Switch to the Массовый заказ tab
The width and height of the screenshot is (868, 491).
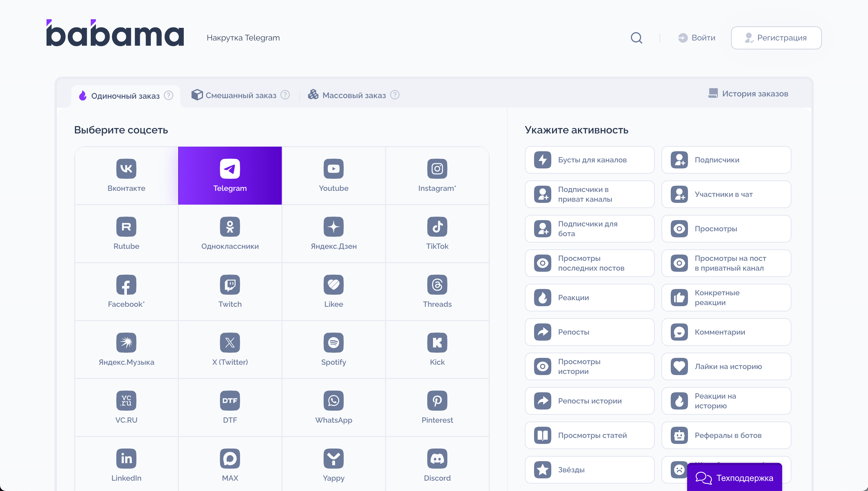click(x=353, y=96)
